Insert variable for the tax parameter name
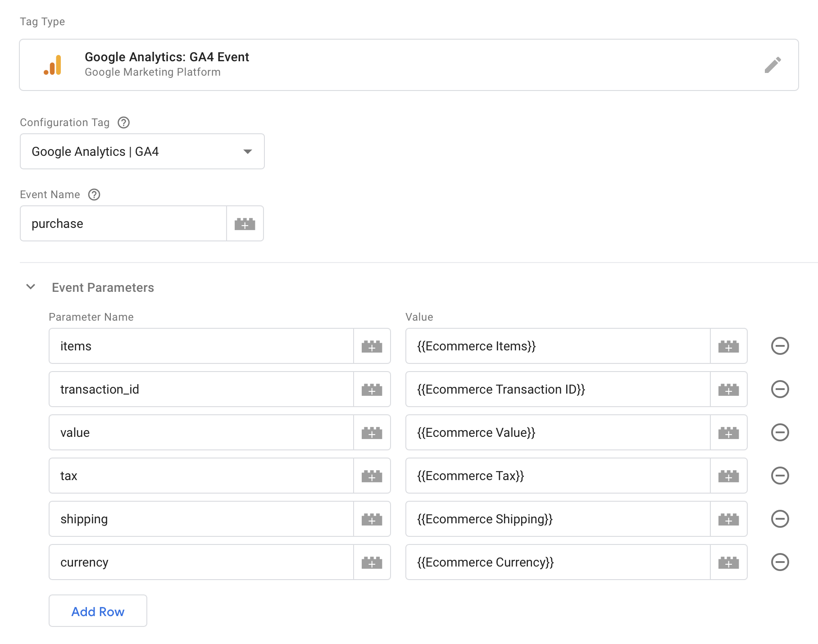 (x=372, y=476)
